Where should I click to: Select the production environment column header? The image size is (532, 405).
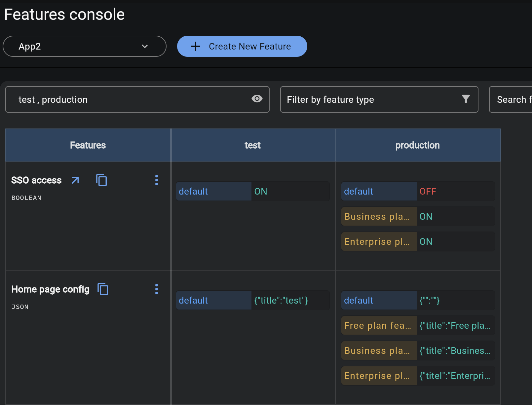click(x=417, y=145)
